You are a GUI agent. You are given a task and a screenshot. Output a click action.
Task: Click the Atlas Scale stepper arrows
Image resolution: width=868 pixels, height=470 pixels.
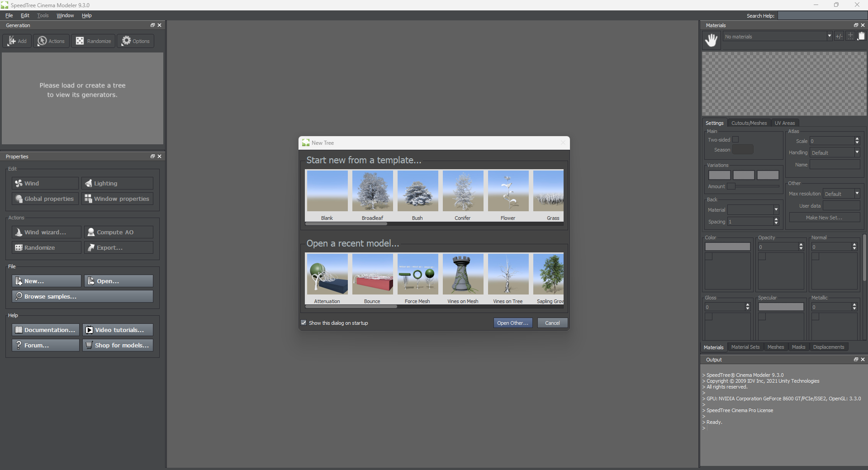[857, 141]
